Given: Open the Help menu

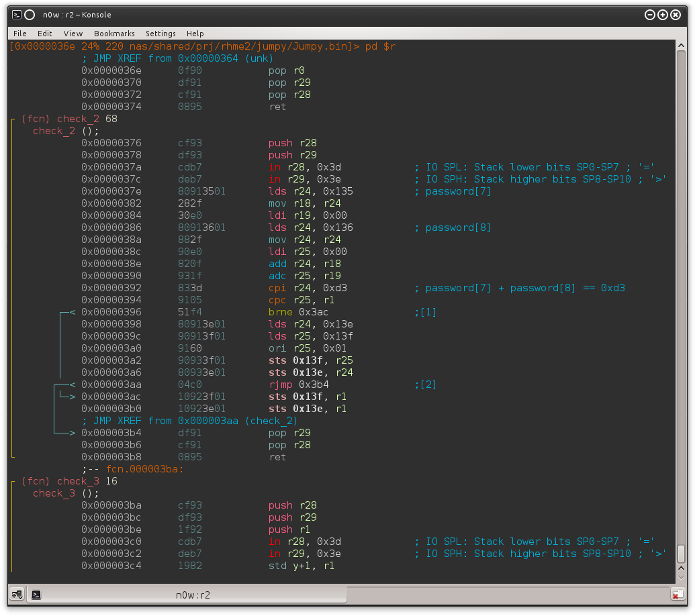Looking at the screenshot, I should click(195, 34).
